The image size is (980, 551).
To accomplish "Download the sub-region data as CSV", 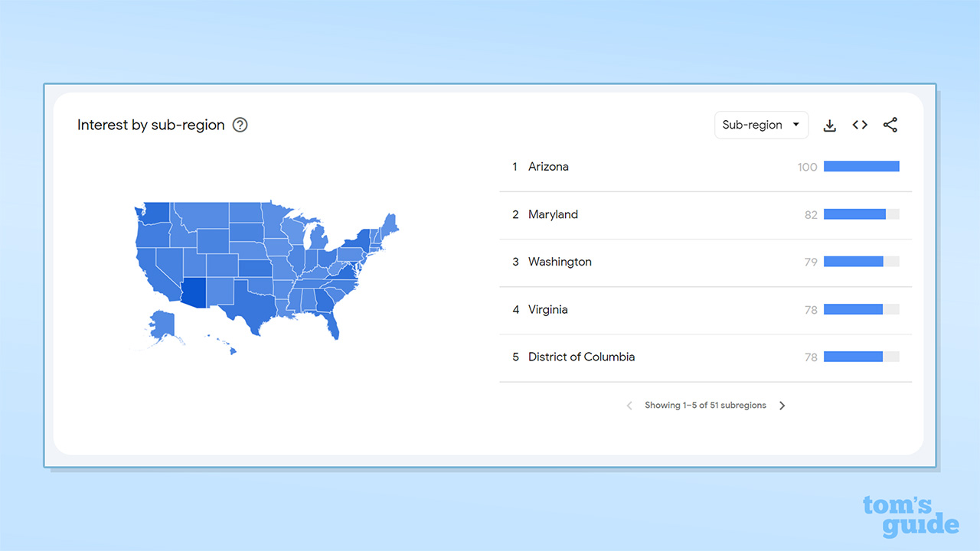I will click(x=829, y=126).
